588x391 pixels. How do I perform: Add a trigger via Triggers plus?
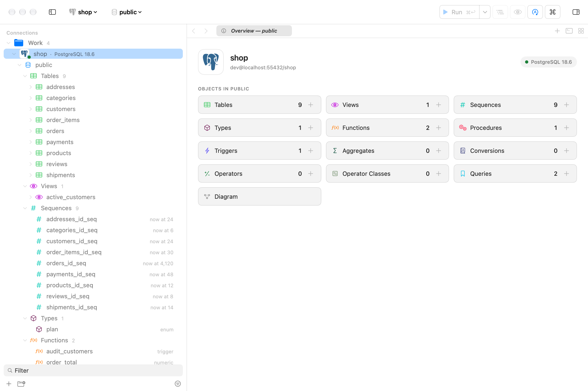pos(311,151)
